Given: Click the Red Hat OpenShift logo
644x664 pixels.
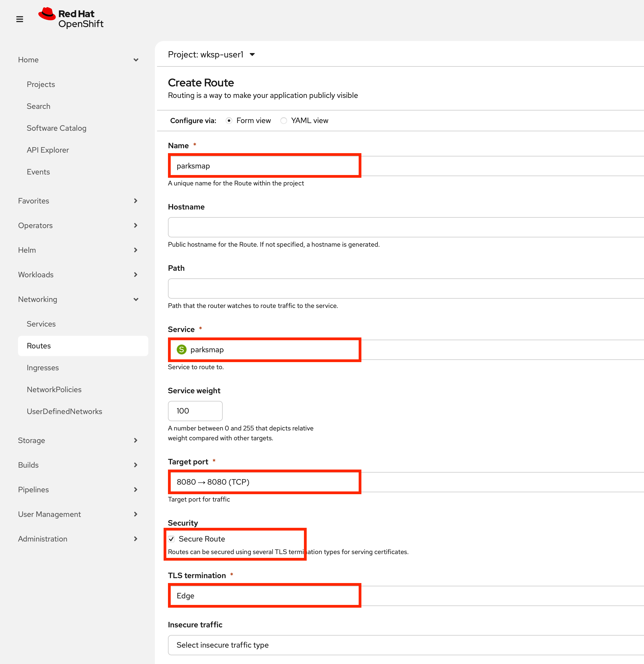Looking at the screenshot, I should (x=71, y=18).
